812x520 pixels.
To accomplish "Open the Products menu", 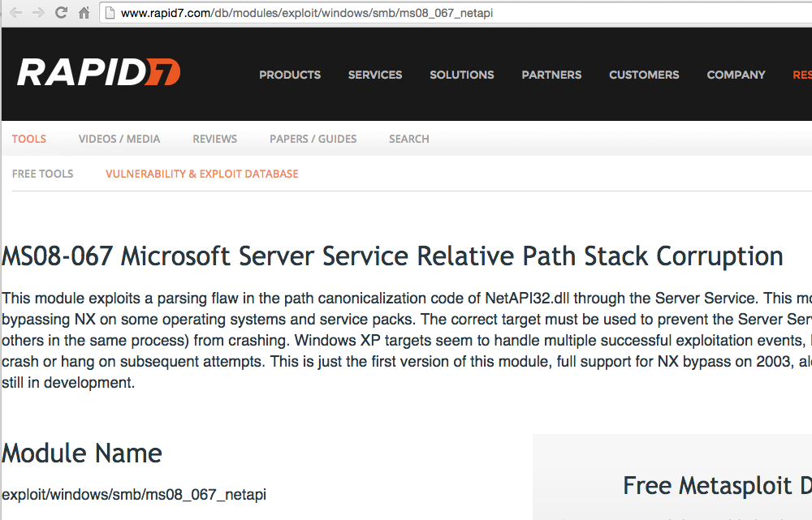I will tap(290, 75).
